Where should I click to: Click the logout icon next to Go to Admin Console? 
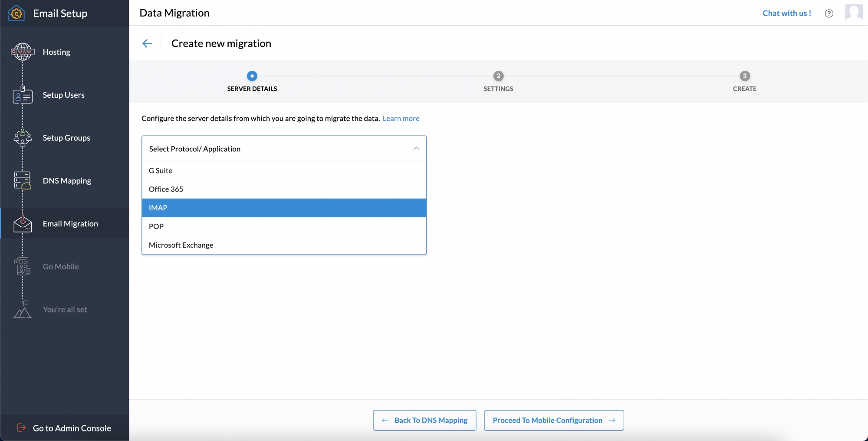click(20, 428)
